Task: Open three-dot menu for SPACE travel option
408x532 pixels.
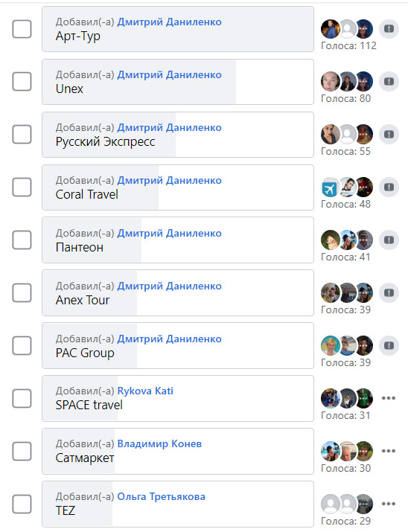Action: pyautogui.click(x=389, y=398)
